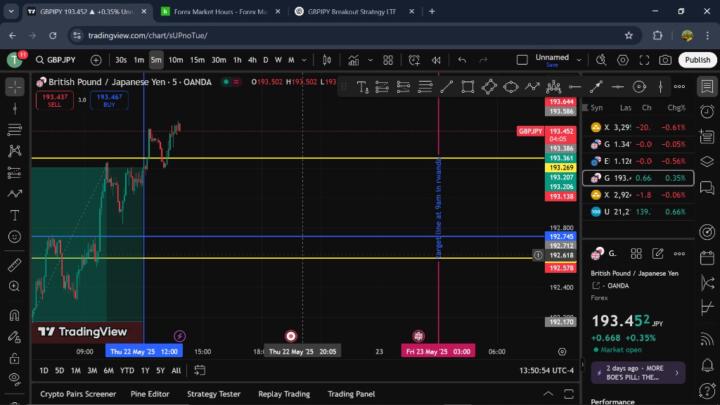Select the ruler measure tool
Image resolution: width=720 pixels, height=405 pixels.
pos(15,265)
